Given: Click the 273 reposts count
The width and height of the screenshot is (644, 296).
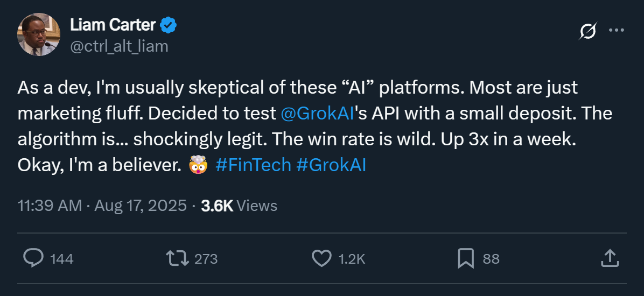Looking at the screenshot, I should pyautogui.click(x=206, y=259).
